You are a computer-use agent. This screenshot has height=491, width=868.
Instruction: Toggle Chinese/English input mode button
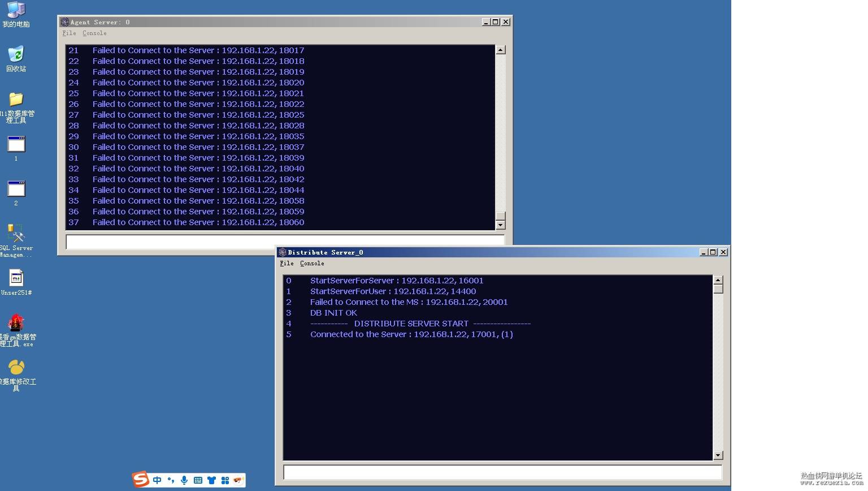(x=157, y=480)
